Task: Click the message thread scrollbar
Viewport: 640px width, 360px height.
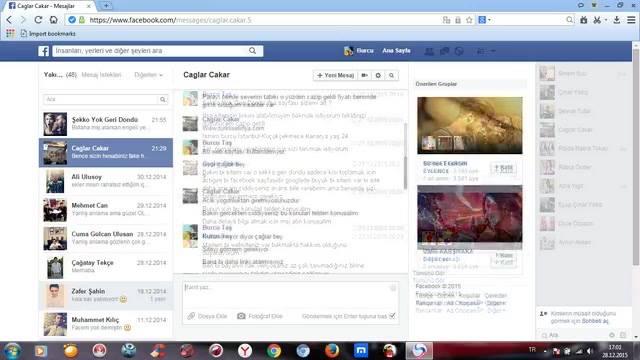Action: tap(405, 155)
